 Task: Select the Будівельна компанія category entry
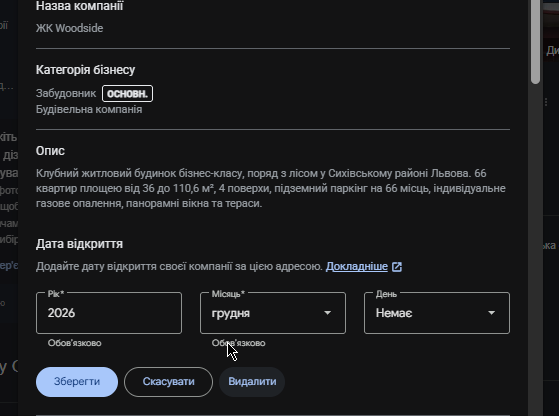click(89, 109)
